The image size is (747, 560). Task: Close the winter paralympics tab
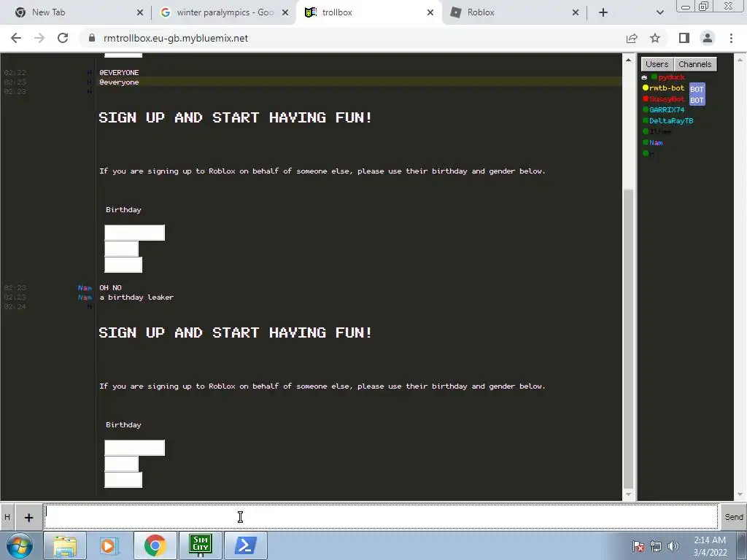click(285, 12)
